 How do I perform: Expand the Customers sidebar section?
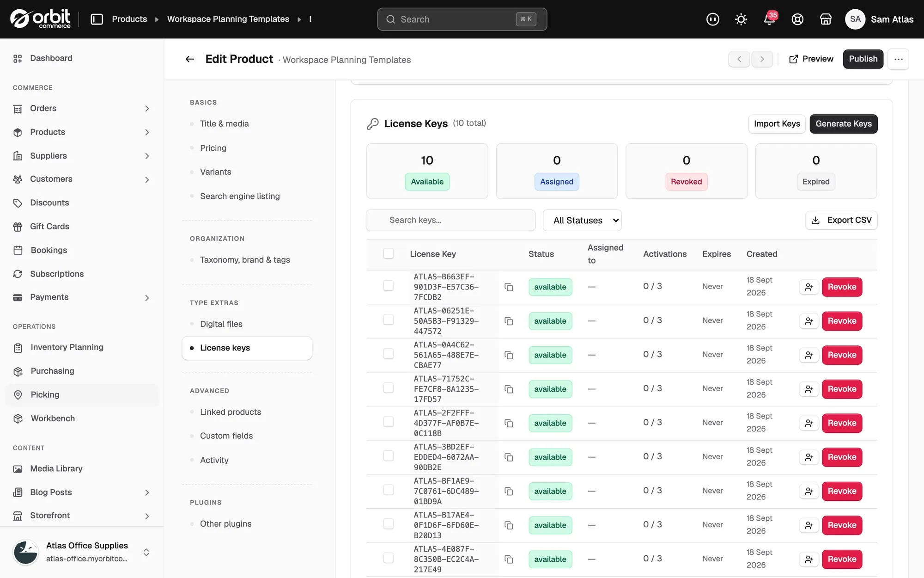pos(147,179)
